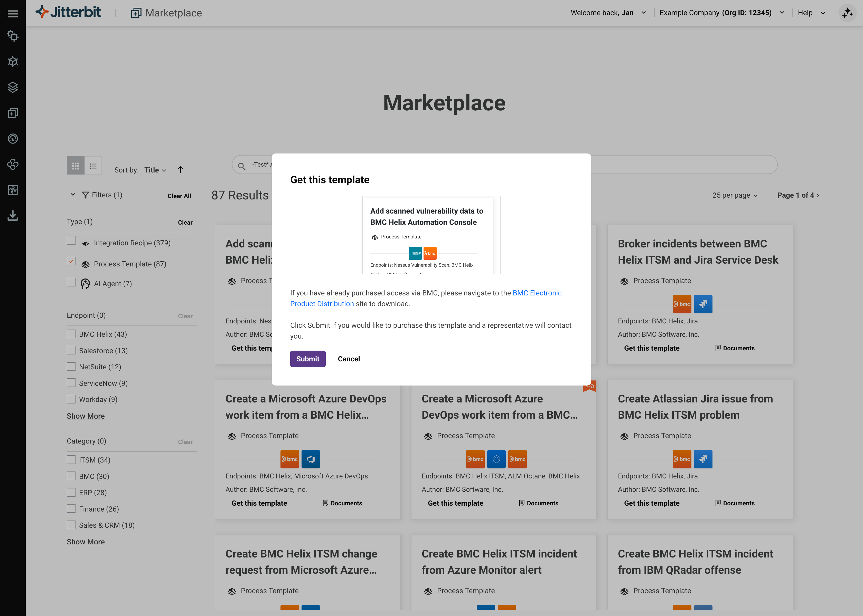Check the Integration Recipe checkbox
The image size is (863, 616).
click(x=71, y=240)
